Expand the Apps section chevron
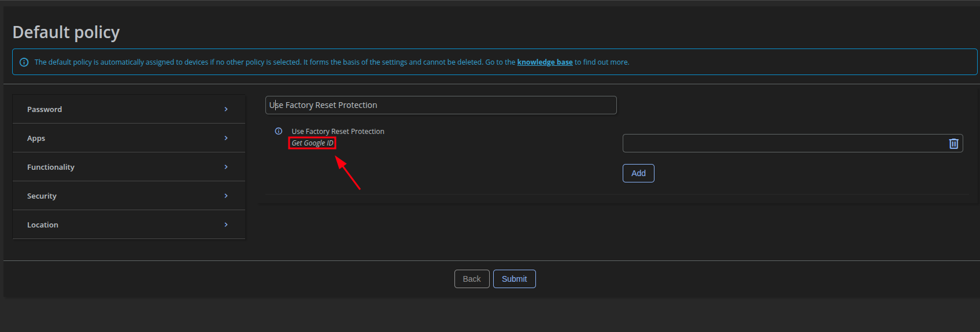980x332 pixels. tap(226, 138)
